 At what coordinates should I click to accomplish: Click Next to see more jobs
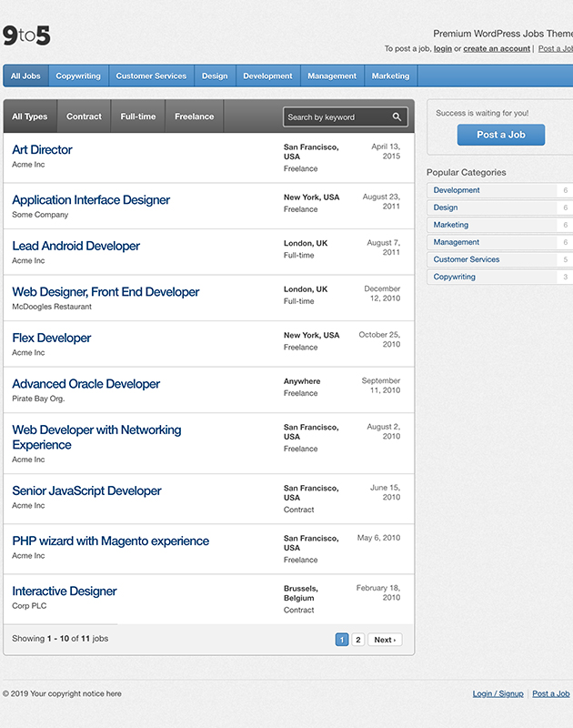[x=384, y=639]
